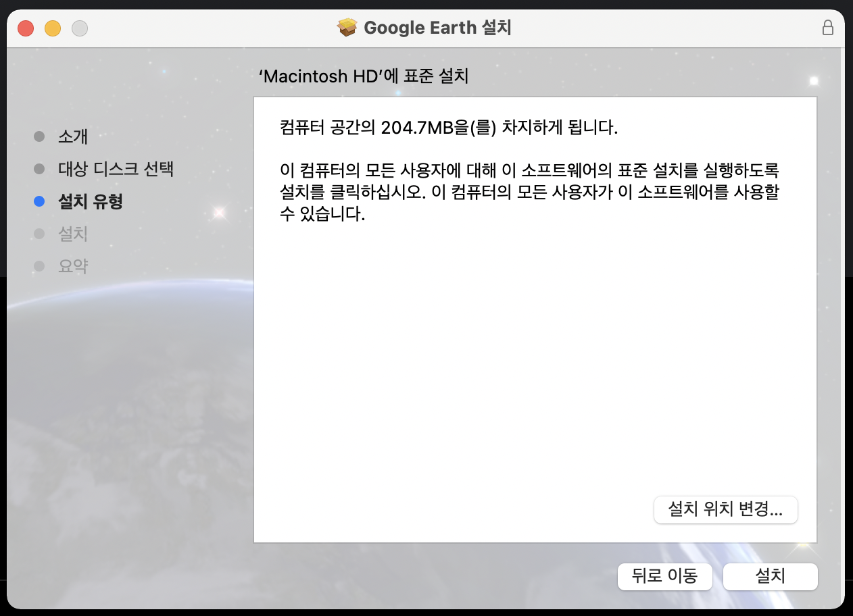Viewport: 853px width, 616px height.
Task: Click the grayed 설치 step in sidebar
Action: (73, 234)
